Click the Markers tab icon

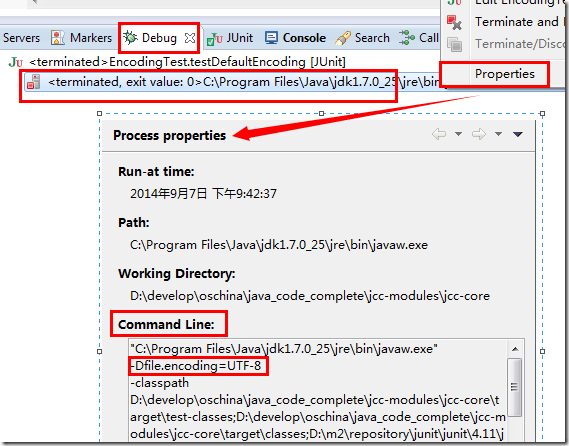coord(58,38)
